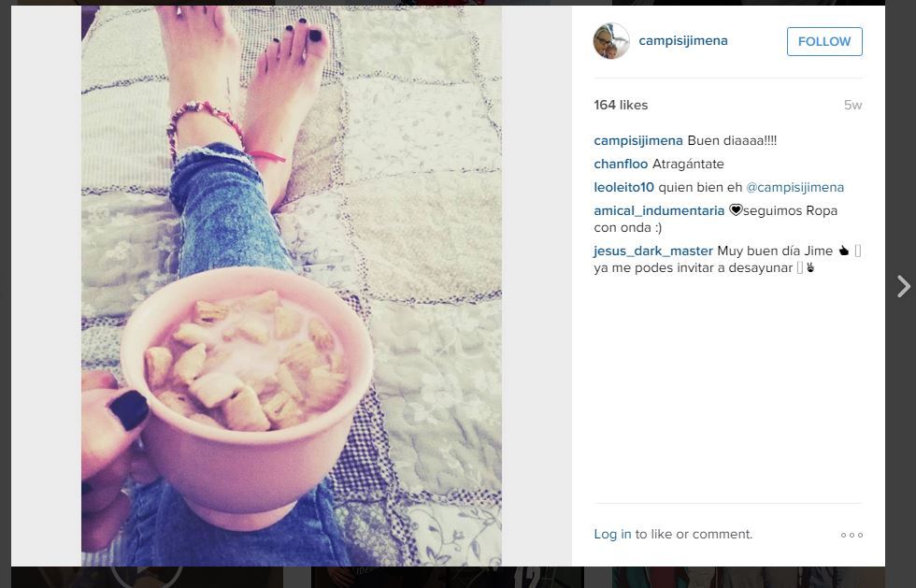Click the Log in link
916x588 pixels.
tap(612, 534)
